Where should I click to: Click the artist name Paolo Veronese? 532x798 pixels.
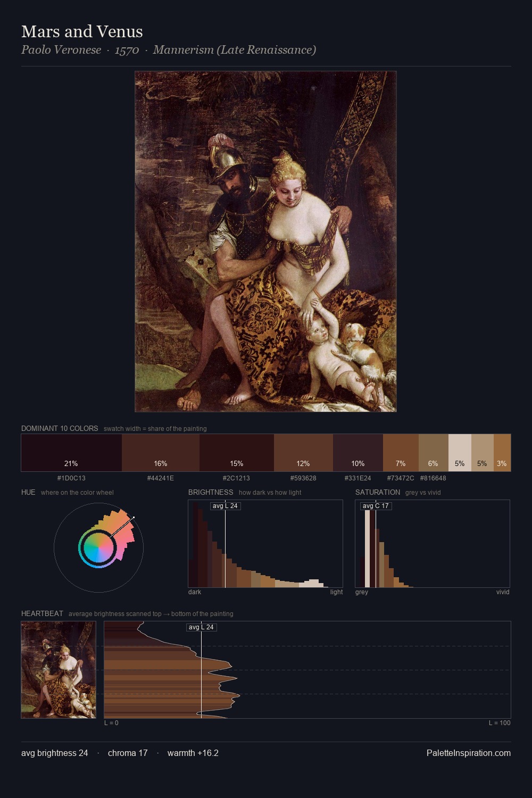tap(61, 50)
